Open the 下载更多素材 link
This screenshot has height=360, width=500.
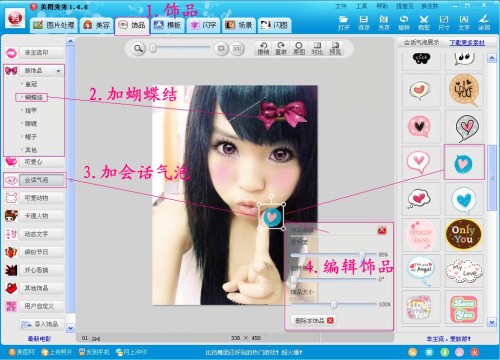point(467,43)
